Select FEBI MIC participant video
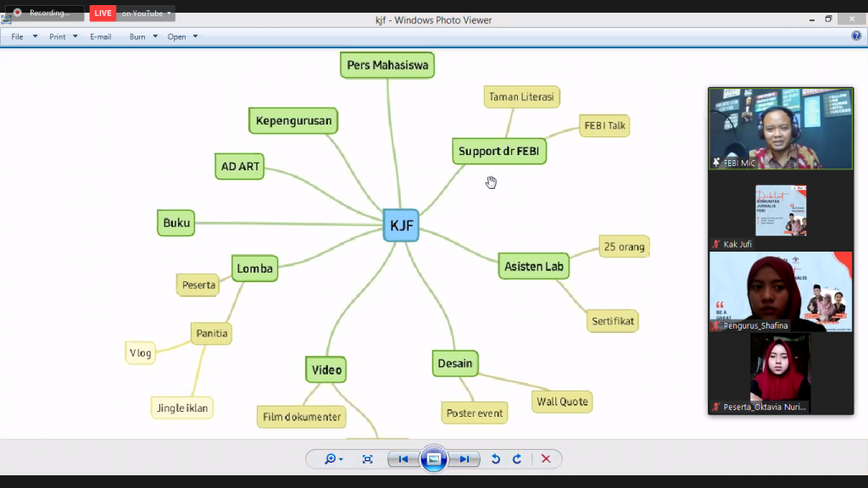Viewport: 868px width, 488px height. (x=780, y=128)
